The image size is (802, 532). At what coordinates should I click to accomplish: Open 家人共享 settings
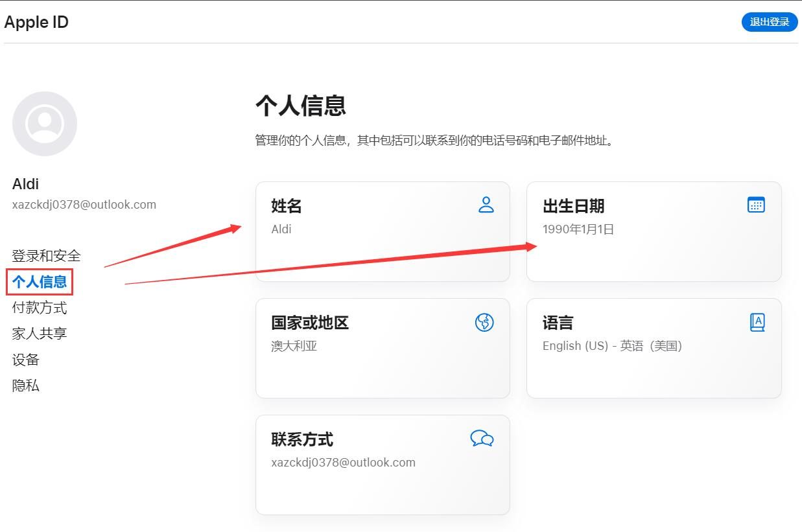(40, 334)
